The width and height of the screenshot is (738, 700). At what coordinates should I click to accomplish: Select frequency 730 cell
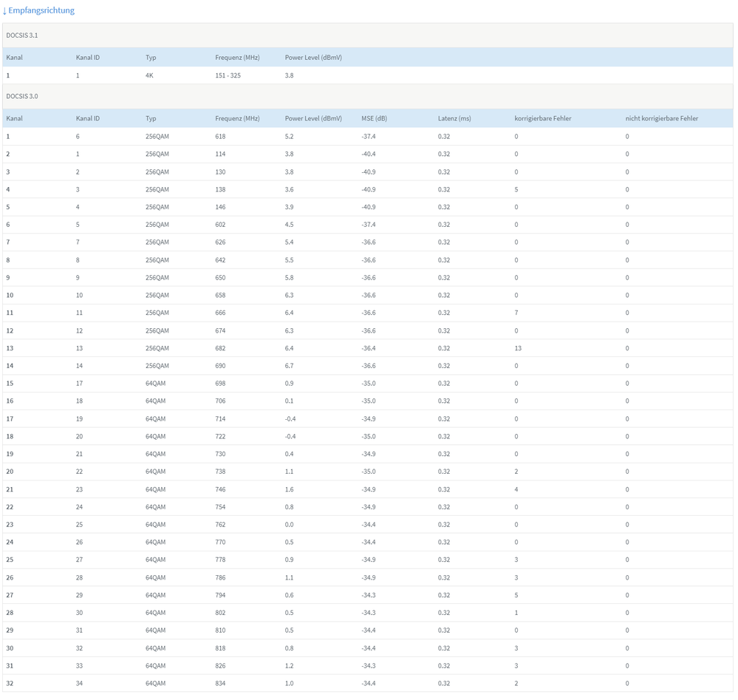click(x=220, y=454)
